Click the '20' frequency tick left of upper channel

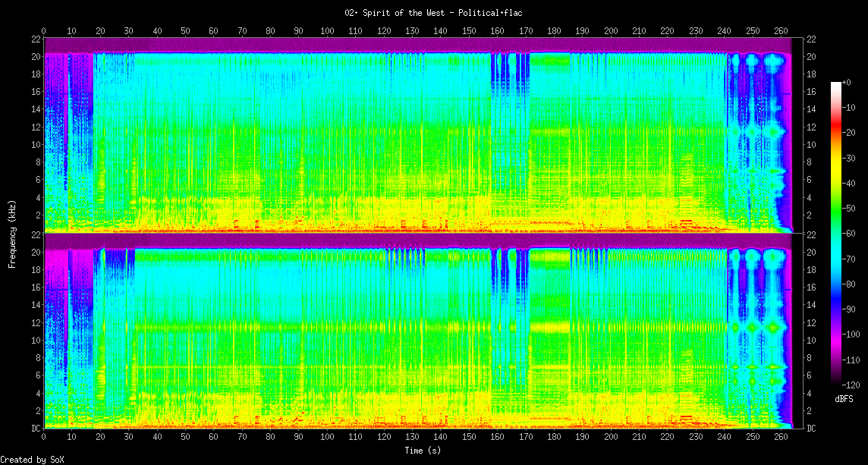36,56
